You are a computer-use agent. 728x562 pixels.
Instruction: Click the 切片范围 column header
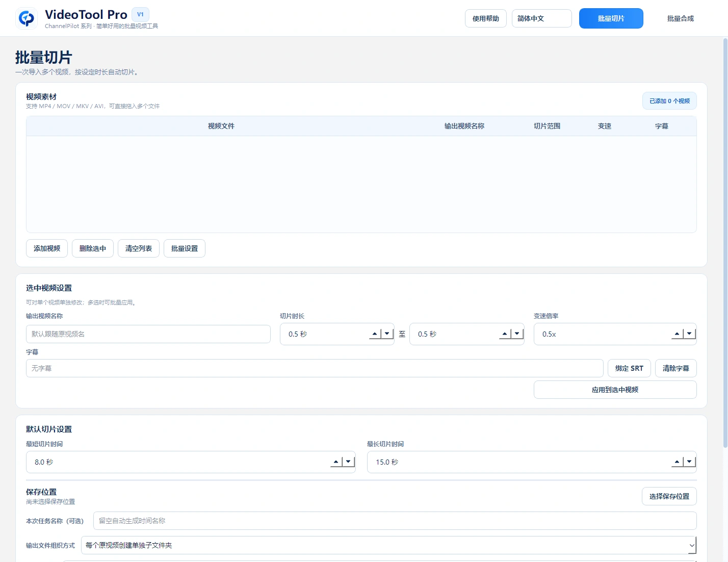(x=547, y=126)
